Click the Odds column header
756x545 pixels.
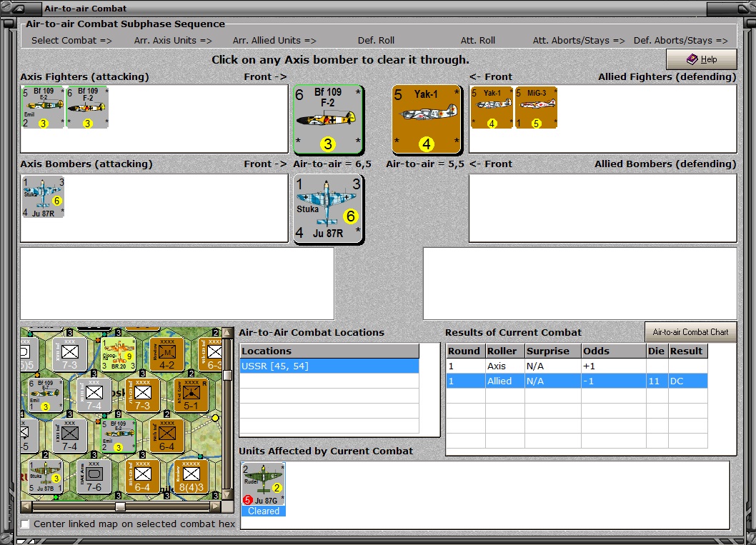coord(613,351)
